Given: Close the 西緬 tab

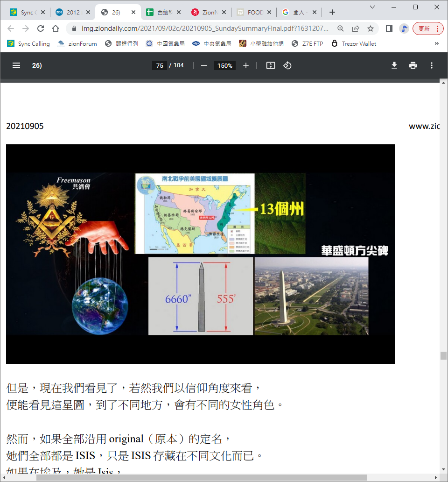Looking at the screenshot, I should (179, 12).
